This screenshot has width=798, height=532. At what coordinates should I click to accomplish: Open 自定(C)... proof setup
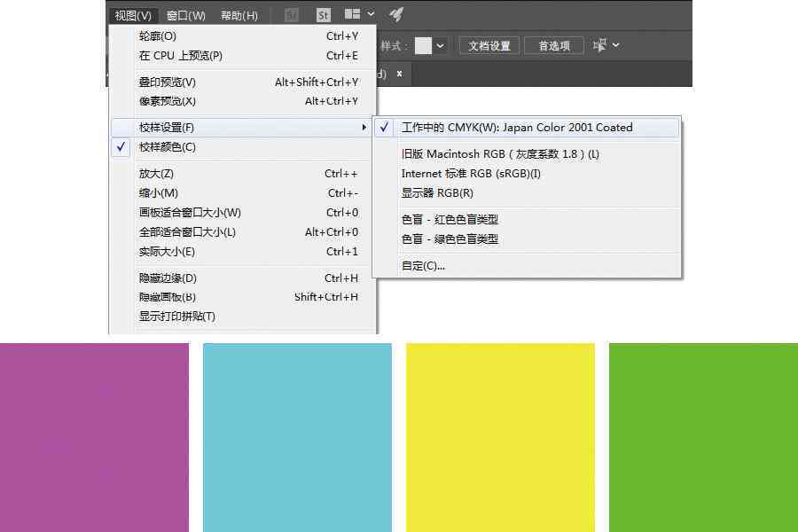[x=527, y=266]
